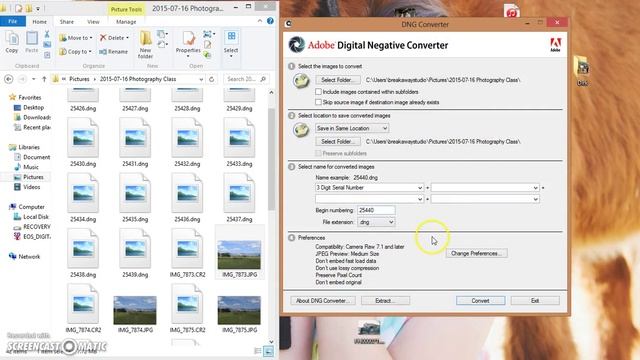
Task: Click the Extract button
Action: 385,301
